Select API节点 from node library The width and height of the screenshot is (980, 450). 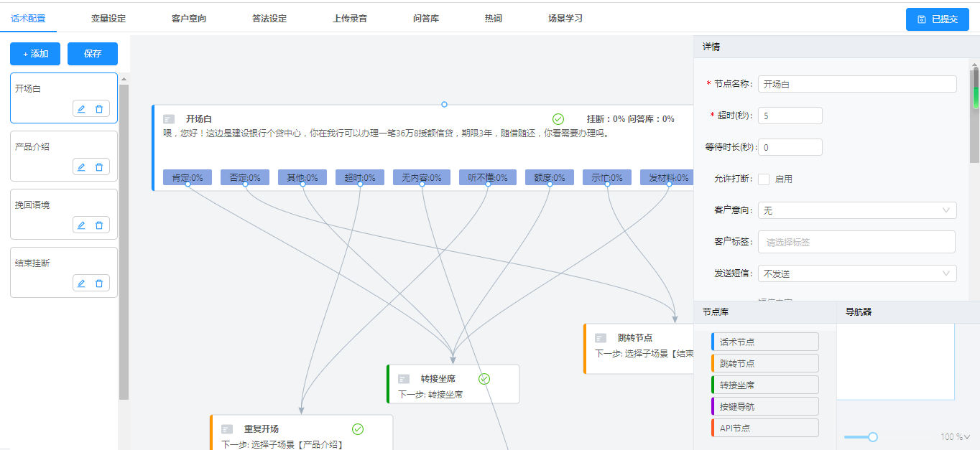[765, 428]
